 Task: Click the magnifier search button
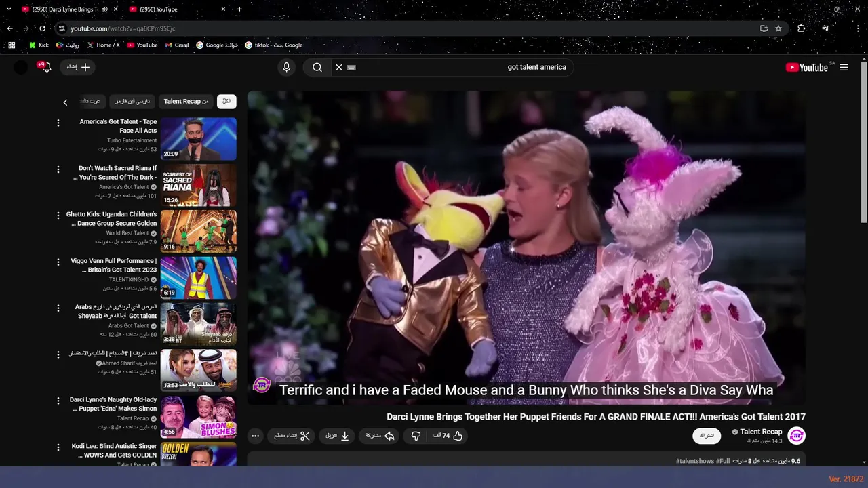coord(317,67)
